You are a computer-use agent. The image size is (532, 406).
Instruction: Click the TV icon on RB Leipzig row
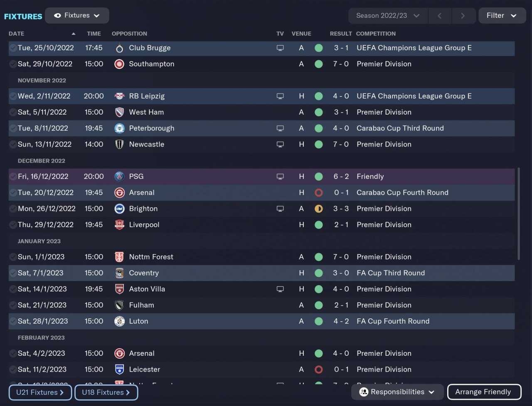[x=280, y=96]
